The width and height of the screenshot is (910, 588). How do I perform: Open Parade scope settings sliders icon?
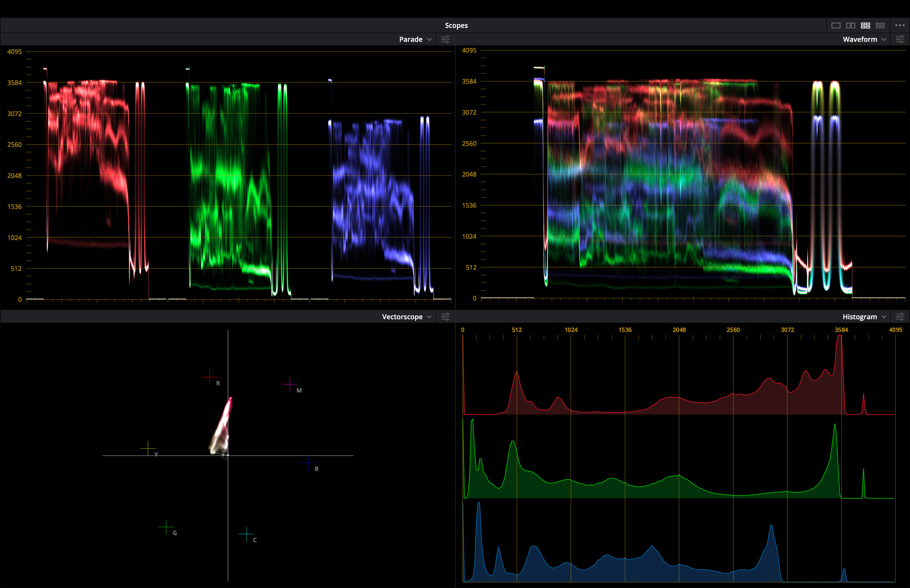coord(446,39)
